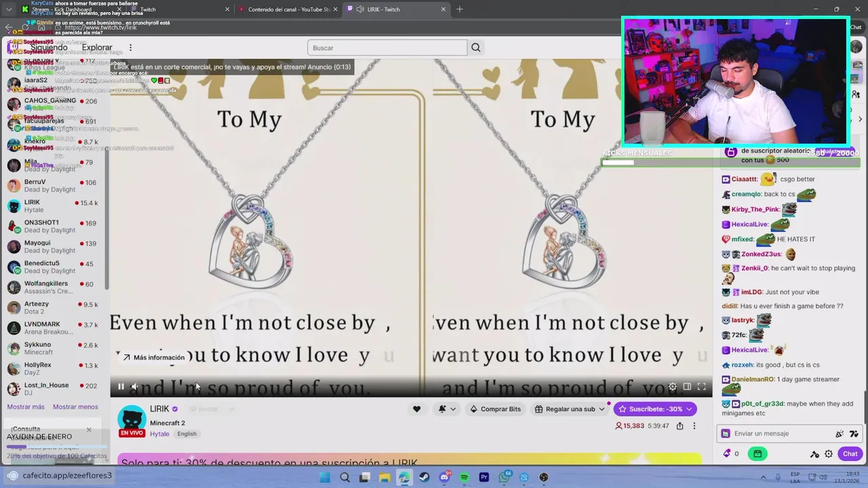Switch to Twitch browser tab
Image resolution: width=868 pixels, height=488 pixels.
coord(180,9)
